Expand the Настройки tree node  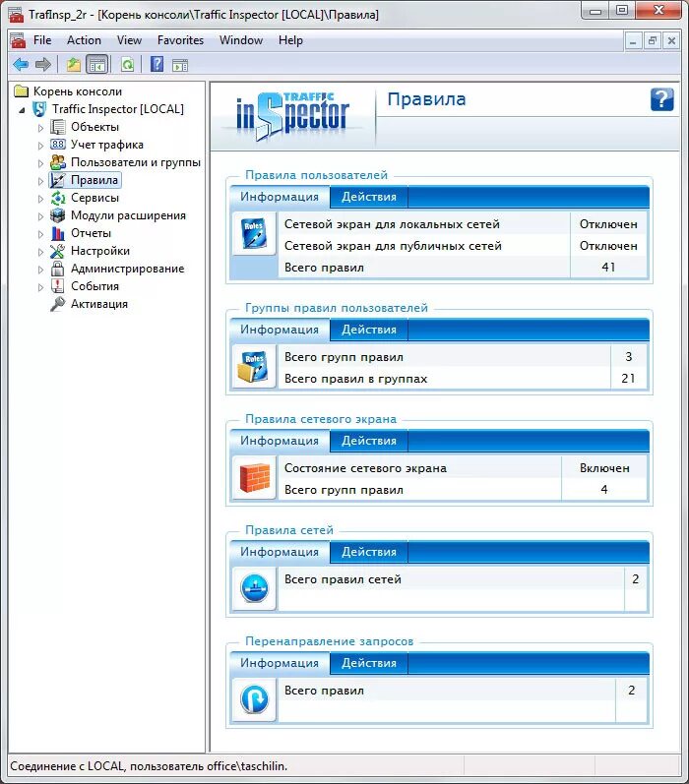click(x=40, y=252)
